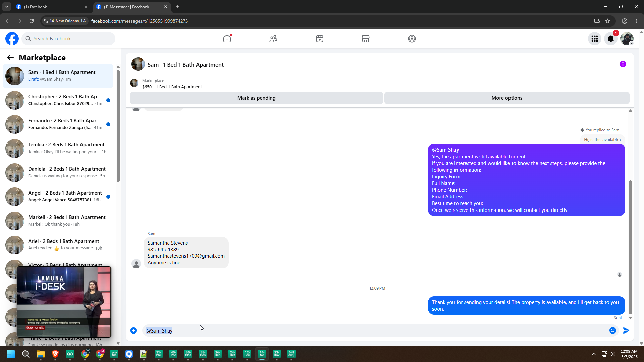Open the account profile dropdown
The image size is (644, 362).
[x=627, y=39]
